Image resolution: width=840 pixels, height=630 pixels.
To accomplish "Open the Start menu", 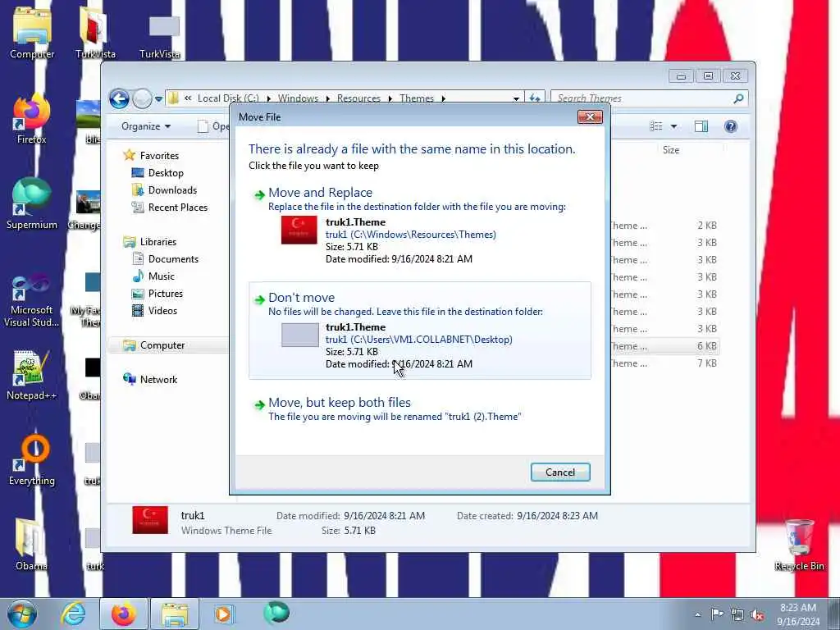I will [22, 614].
